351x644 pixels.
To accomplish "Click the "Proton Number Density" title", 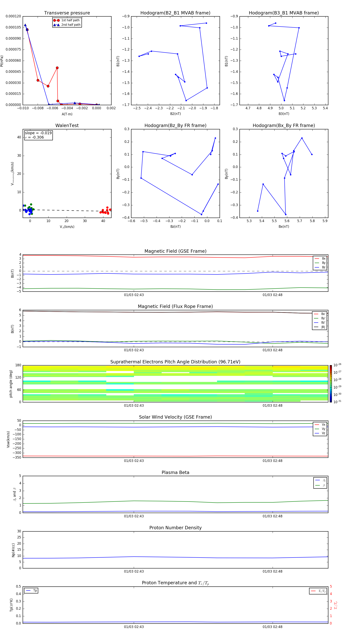I will (175, 528).
